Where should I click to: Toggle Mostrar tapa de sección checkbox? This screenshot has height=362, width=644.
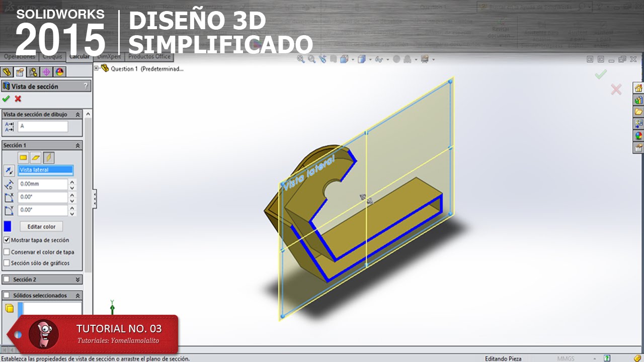coord(7,240)
